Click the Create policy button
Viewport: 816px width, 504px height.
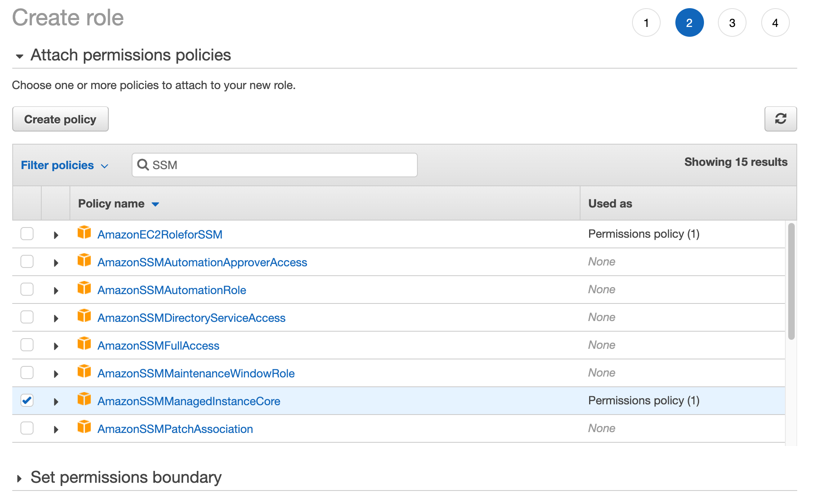point(61,119)
